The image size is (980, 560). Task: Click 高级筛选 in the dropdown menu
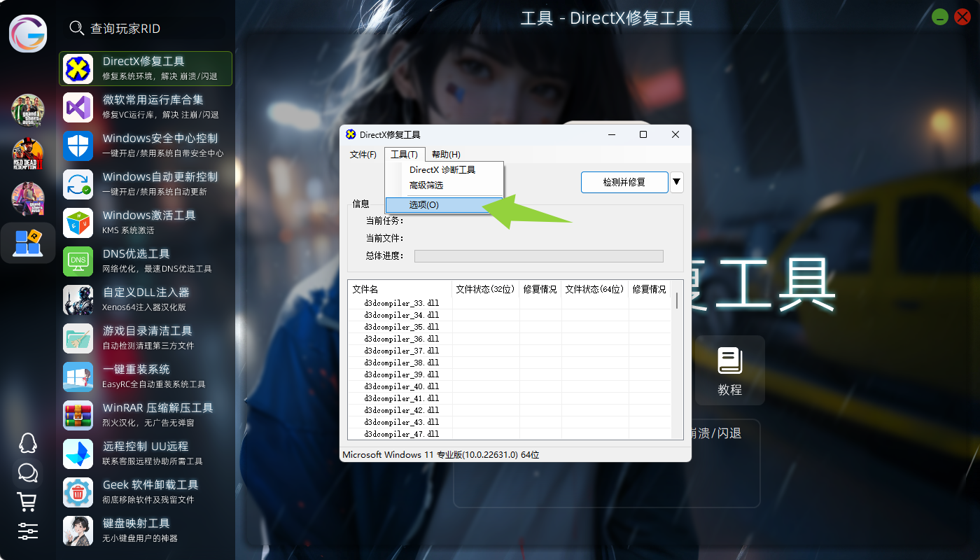coord(426,185)
